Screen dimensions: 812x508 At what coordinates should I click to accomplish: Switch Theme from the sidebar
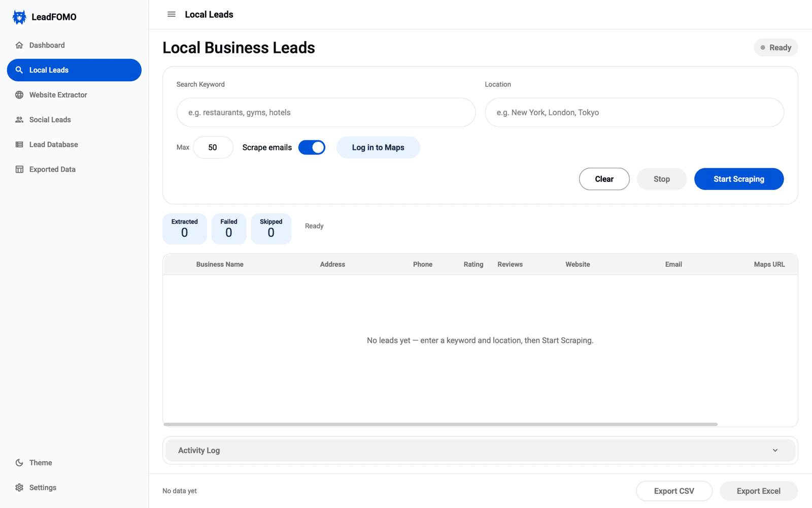(74, 463)
